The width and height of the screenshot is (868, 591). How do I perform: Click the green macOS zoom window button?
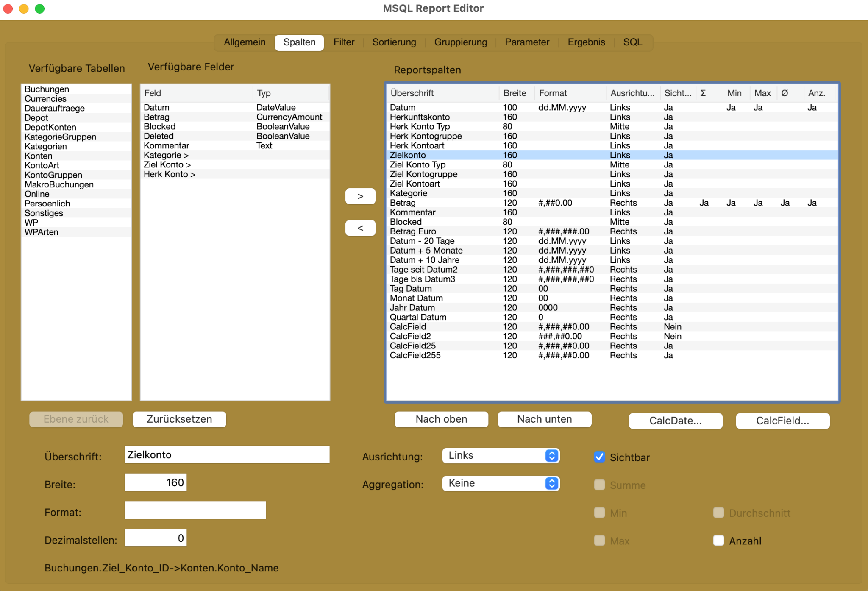(x=40, y=8)
